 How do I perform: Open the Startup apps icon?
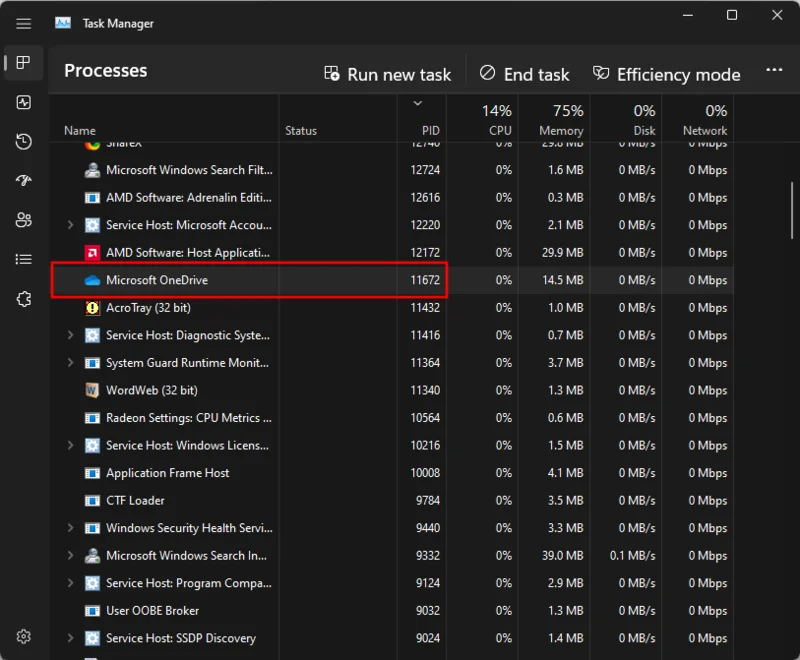click(23, 180)
